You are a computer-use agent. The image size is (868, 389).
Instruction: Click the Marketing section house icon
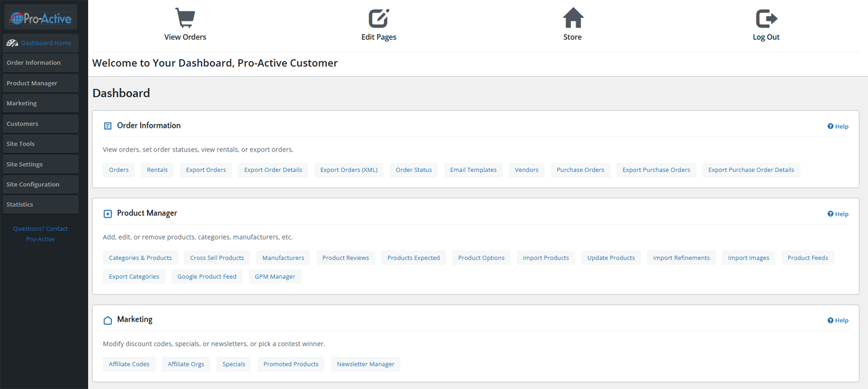tap(108, 320)
